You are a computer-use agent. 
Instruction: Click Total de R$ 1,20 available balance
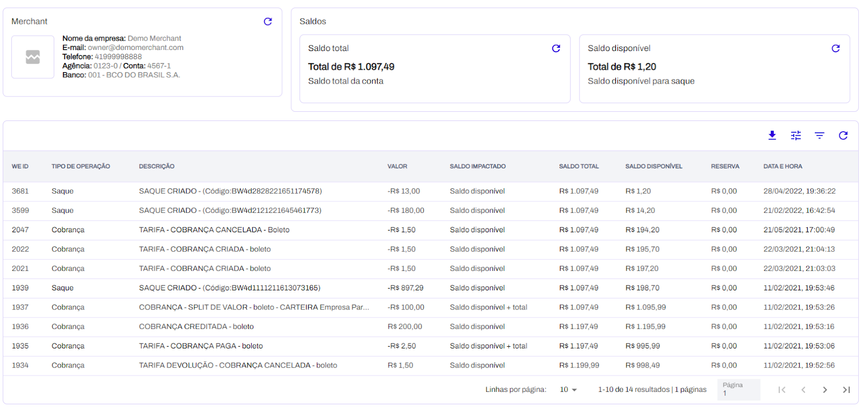[x=622, y=67]
